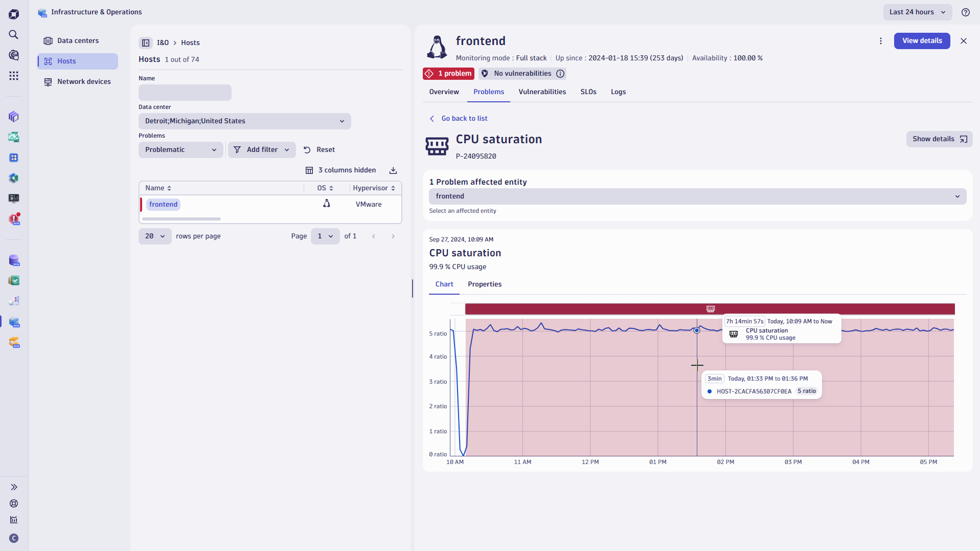This screenshot has height=551, width=980.
Task: Click the Name filter input field
Action: pos(185,92)
